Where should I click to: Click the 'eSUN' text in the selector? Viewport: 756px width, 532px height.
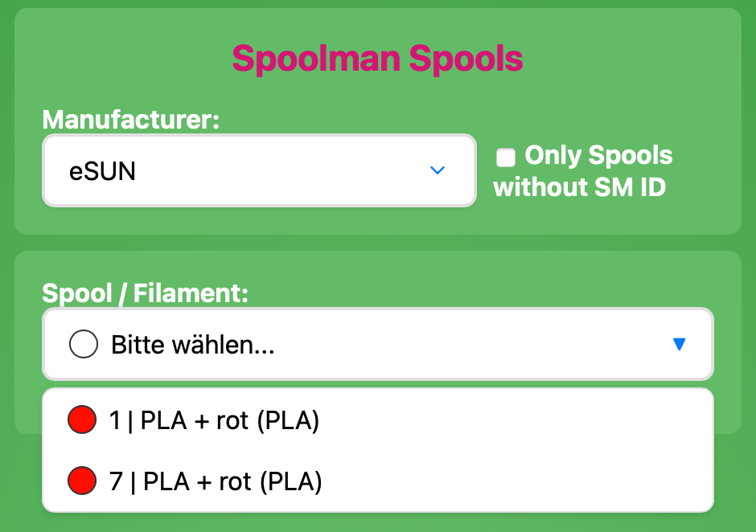click(x=102, y=171)
